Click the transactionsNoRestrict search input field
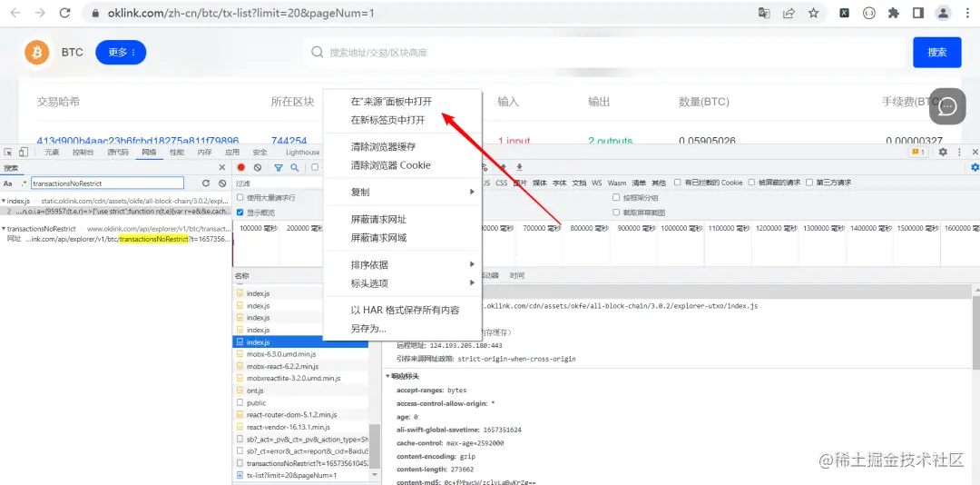 (x=107, y=183)
